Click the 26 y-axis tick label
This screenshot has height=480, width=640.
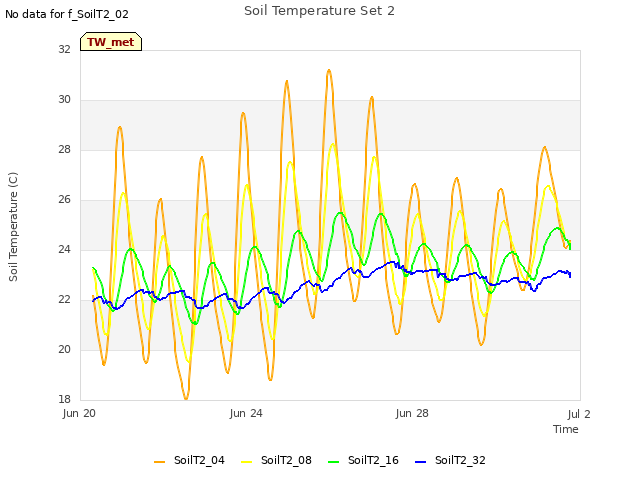coord(64,199)
